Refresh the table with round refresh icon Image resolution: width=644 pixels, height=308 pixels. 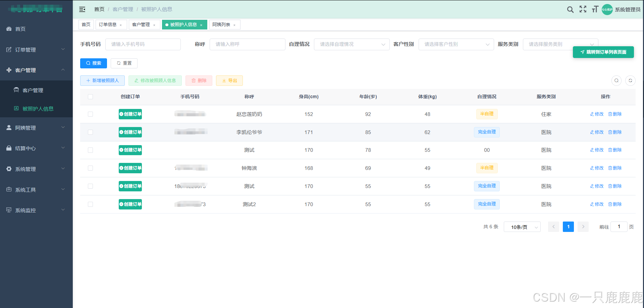(630, 80)
